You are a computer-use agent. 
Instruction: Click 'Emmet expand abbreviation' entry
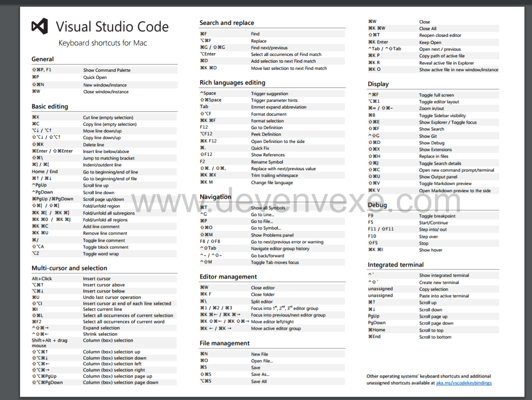[x=278, y=107]
